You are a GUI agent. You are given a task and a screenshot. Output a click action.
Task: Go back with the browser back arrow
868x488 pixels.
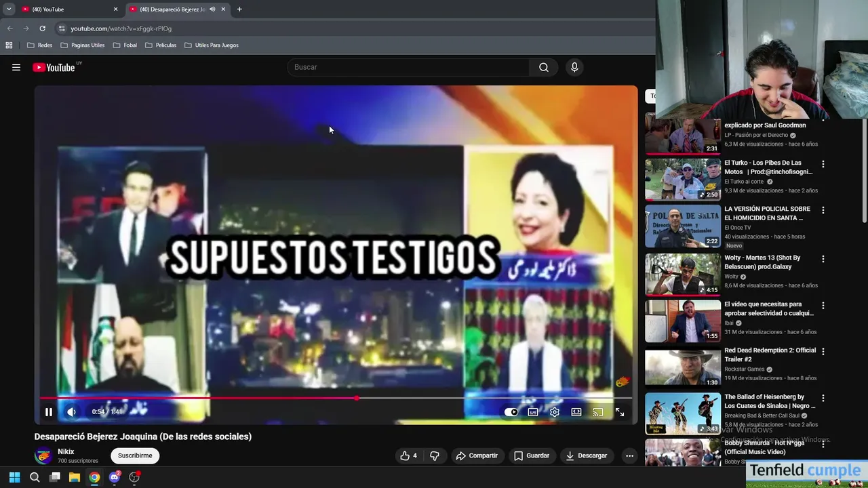point(9,28)
